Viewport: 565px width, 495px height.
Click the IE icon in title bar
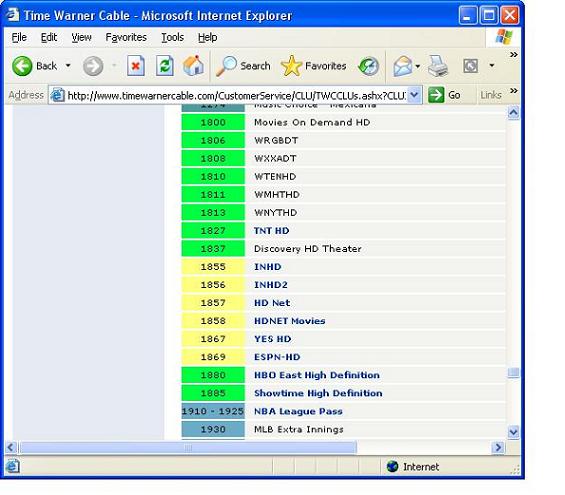(x=12, y=15)
